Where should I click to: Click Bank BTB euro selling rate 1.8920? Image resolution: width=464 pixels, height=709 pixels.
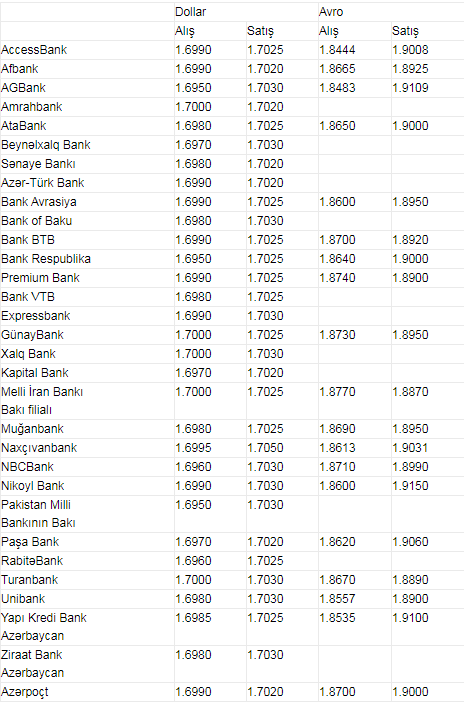(x=410, y=240)
